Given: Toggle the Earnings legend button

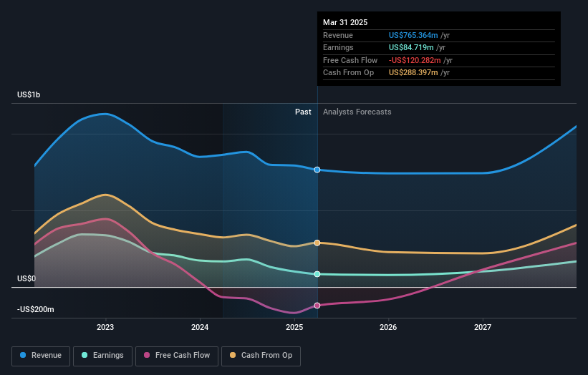Looking at the screenshot, I should pyautogui.click(x=102, y=356).
